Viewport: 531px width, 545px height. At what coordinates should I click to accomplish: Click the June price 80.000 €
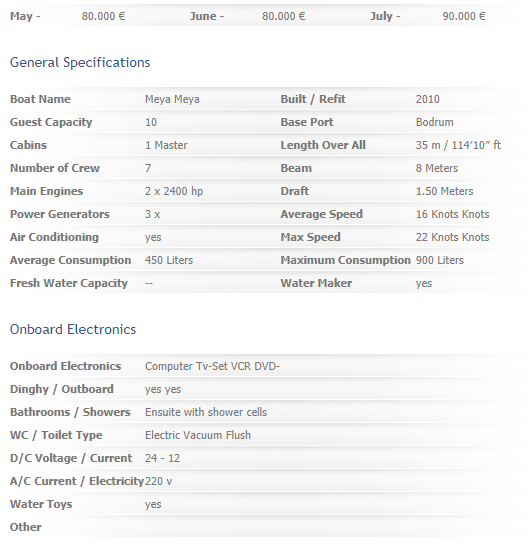coord(284,16)
